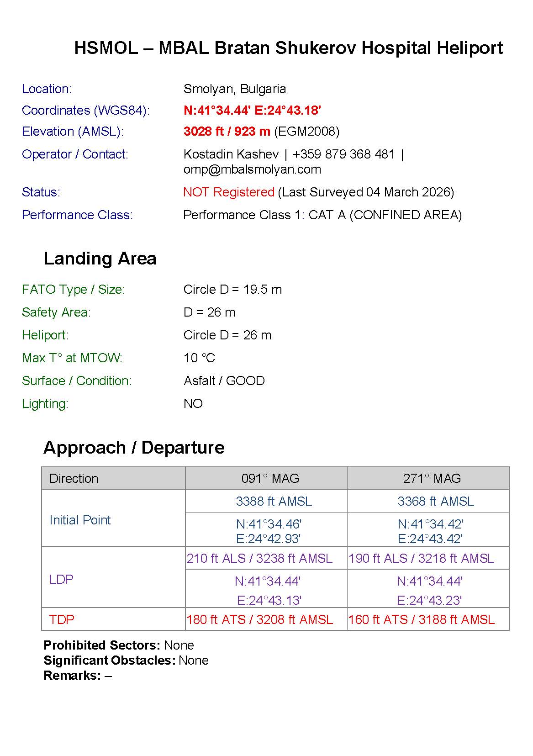Select the "Safety Area:" label

[57, 312]
